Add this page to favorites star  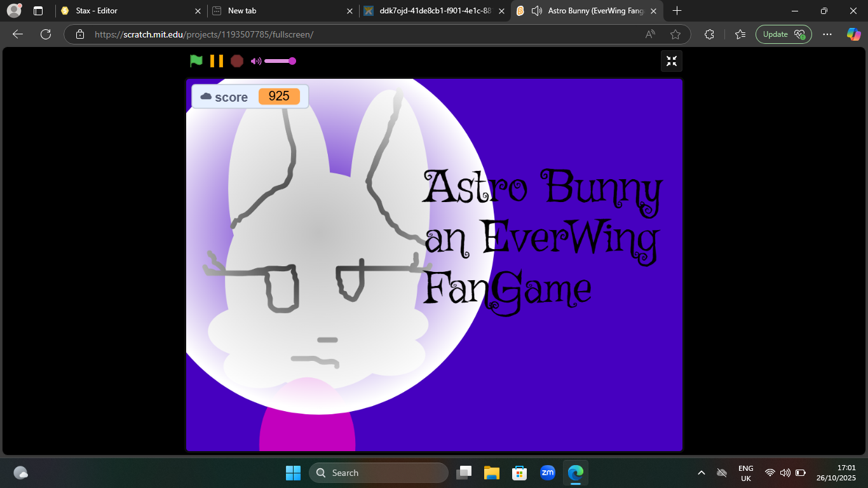(675, 34)
